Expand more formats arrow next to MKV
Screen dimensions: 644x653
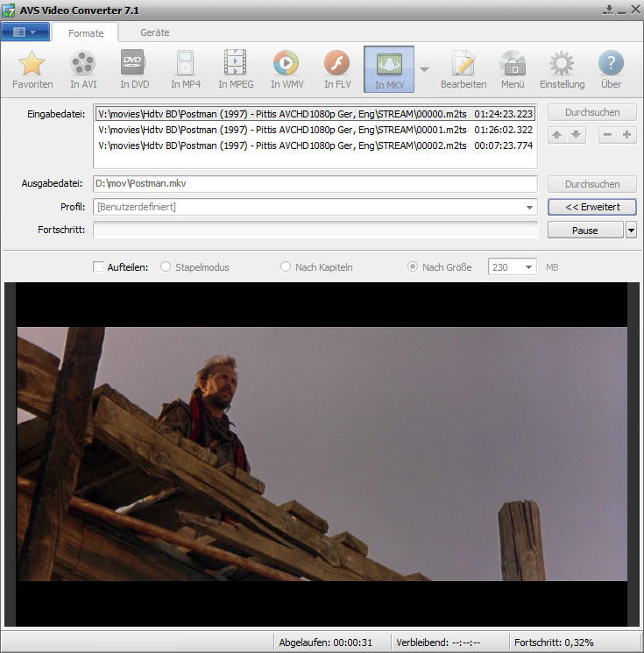(x=424, y=69)
